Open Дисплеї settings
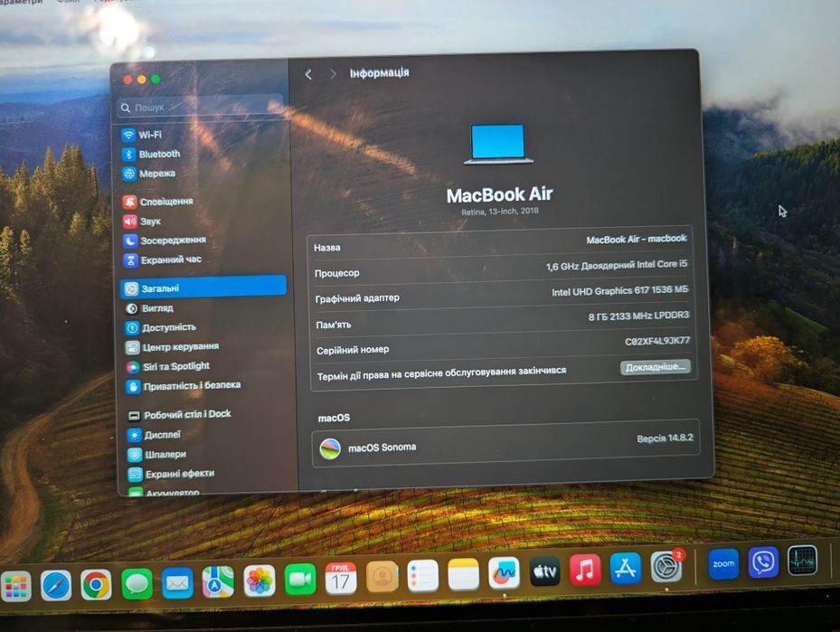 point(155,435)
